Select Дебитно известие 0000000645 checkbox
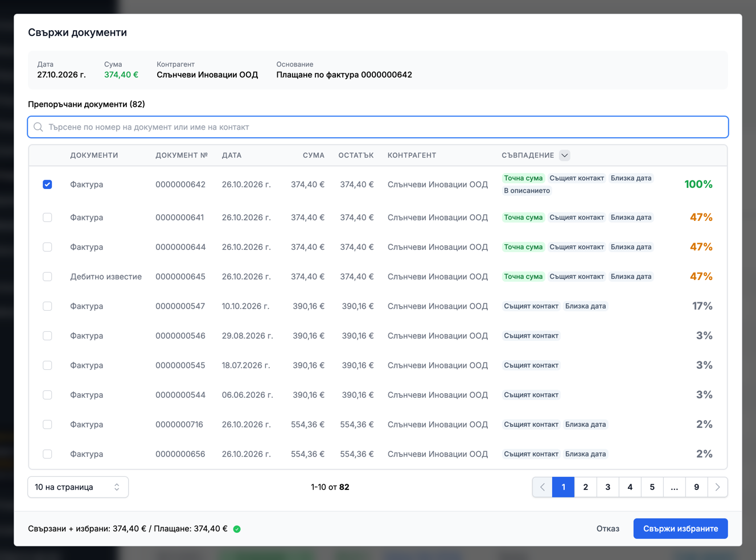This screenshot has width=756, height=560. point(47,277)
